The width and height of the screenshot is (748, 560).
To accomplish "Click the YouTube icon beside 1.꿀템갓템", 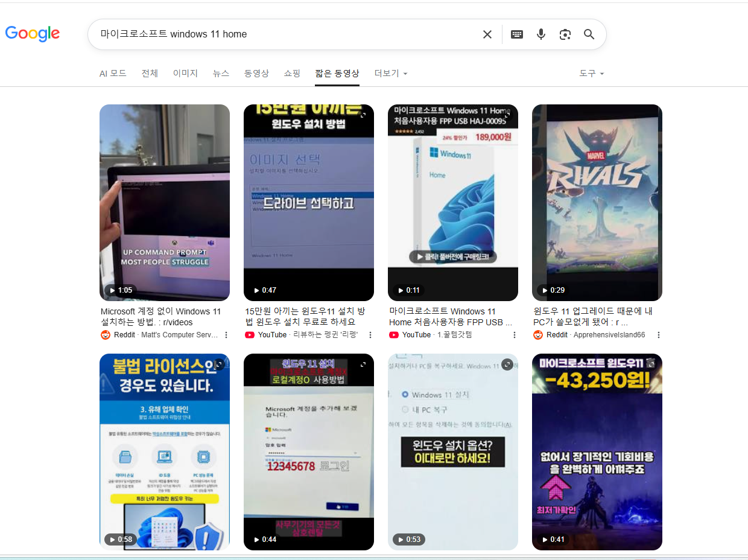I will (x=394, y=335).
